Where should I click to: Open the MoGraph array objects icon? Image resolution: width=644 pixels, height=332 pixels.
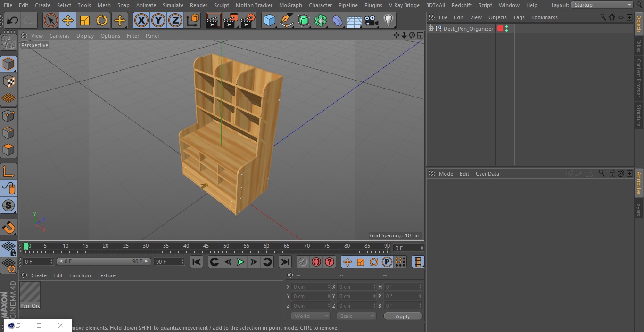[x=321, y=21]
